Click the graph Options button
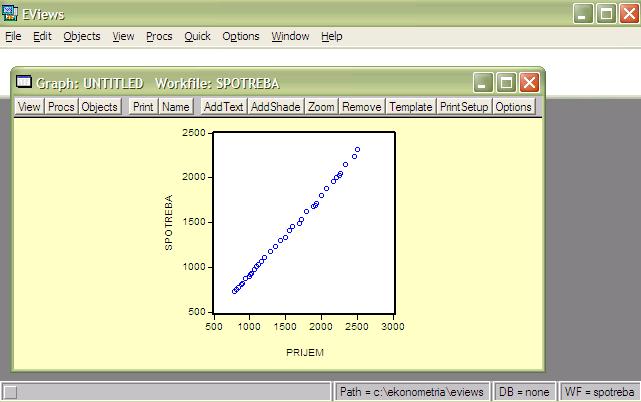 click(513, 107)
